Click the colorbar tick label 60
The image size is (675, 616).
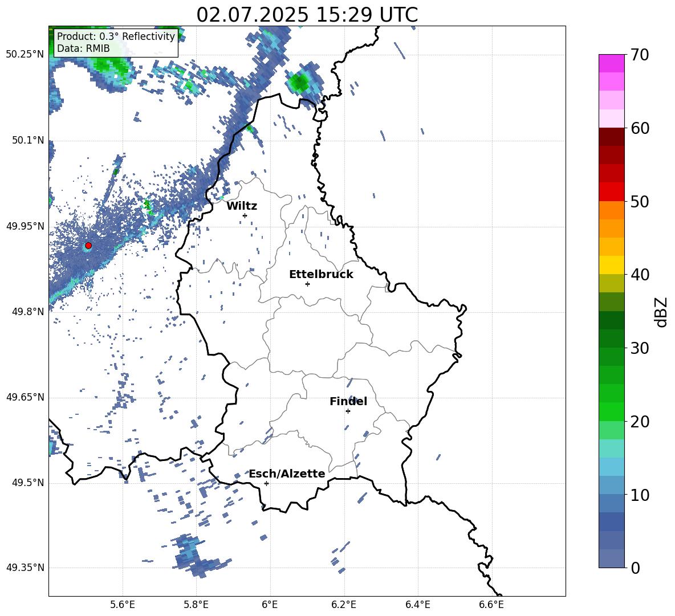point(640,128)
